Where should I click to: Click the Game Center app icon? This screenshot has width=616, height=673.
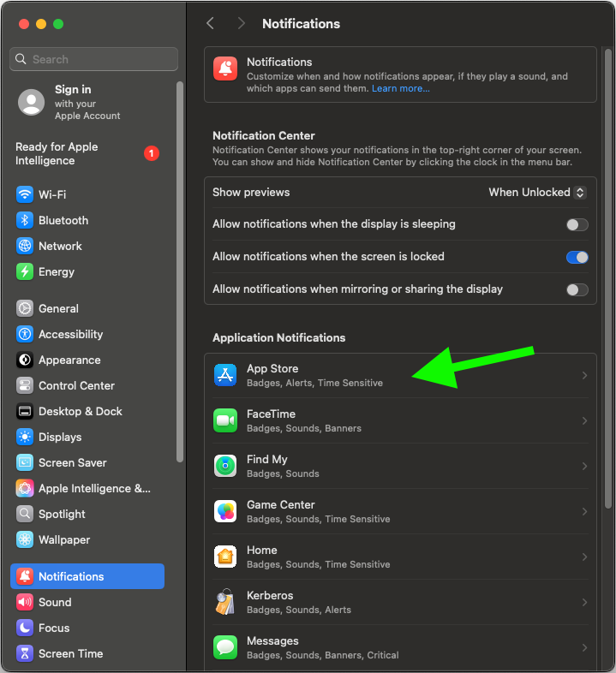pos(225,511)
